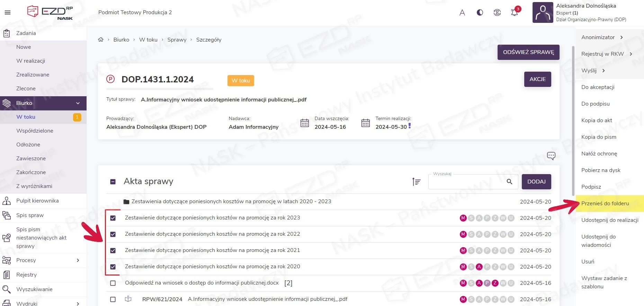Open the comments speech bubble icon
Image resolution: width=644 pixels, height=306 pixels.
[551, 156]
